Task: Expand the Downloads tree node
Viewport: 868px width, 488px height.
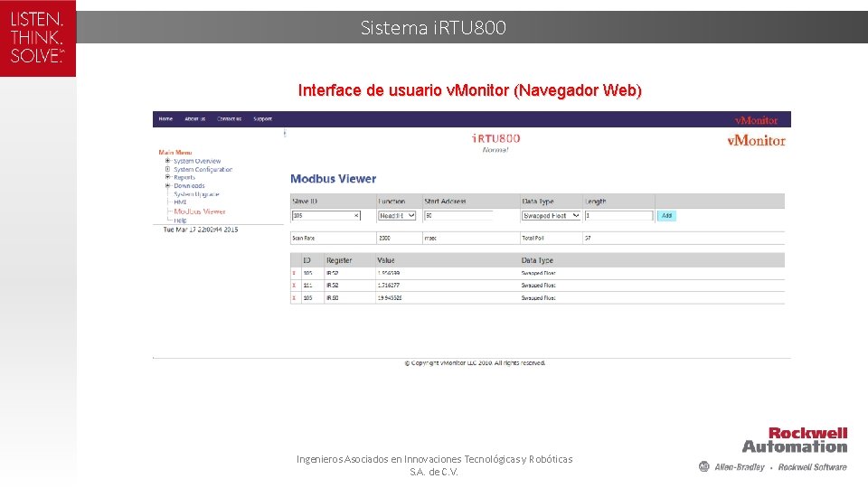Action: (168, 185)
